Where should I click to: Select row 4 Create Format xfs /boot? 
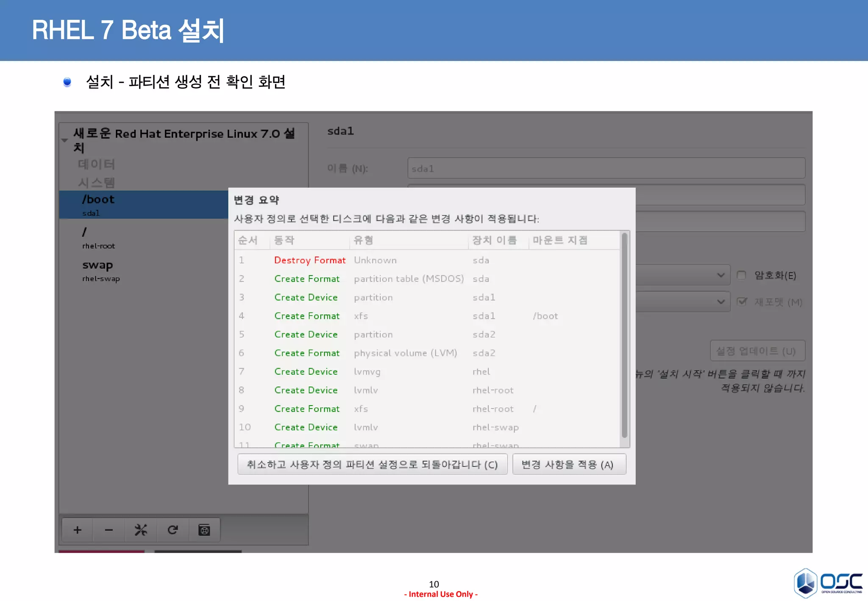pos(427,316)
